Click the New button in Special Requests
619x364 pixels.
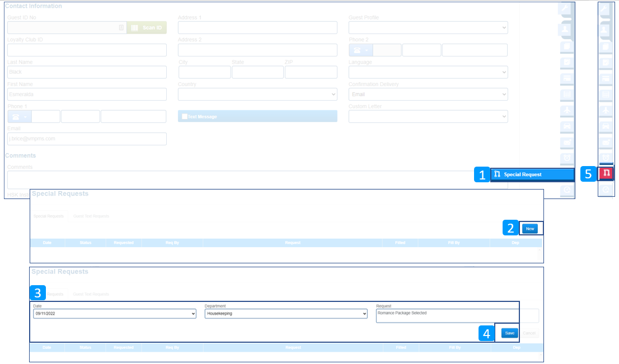coord(530,229)
